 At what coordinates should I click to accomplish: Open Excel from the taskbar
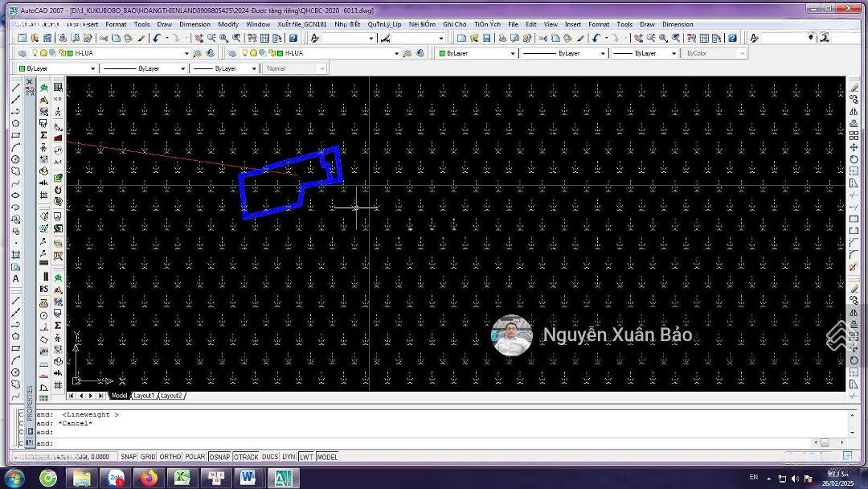[x=182, y=478]
